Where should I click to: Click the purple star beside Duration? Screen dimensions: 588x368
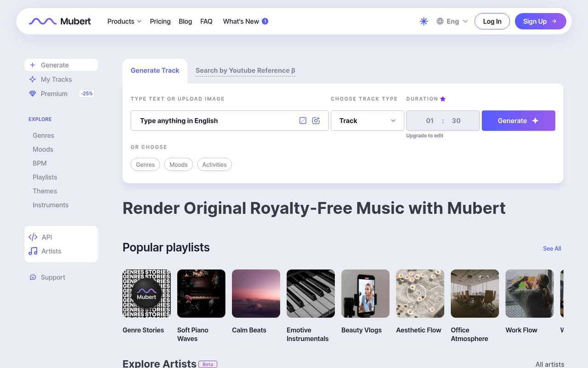coord(443,99)
